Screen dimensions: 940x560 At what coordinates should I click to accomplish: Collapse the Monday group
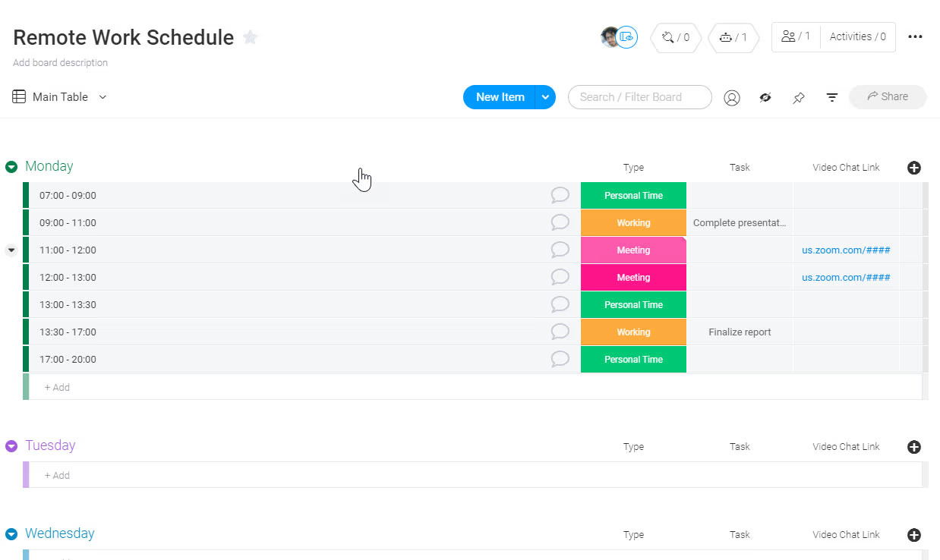11,166
